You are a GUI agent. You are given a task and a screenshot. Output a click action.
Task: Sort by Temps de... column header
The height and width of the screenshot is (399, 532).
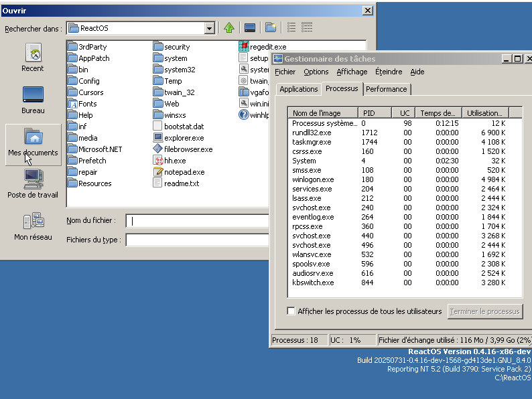440,113
